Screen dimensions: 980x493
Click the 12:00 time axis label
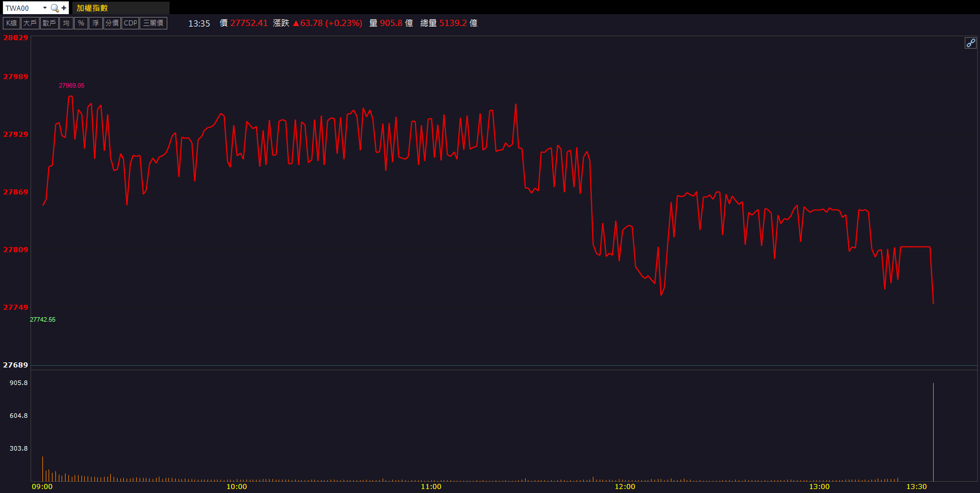[x=625, y=487]
